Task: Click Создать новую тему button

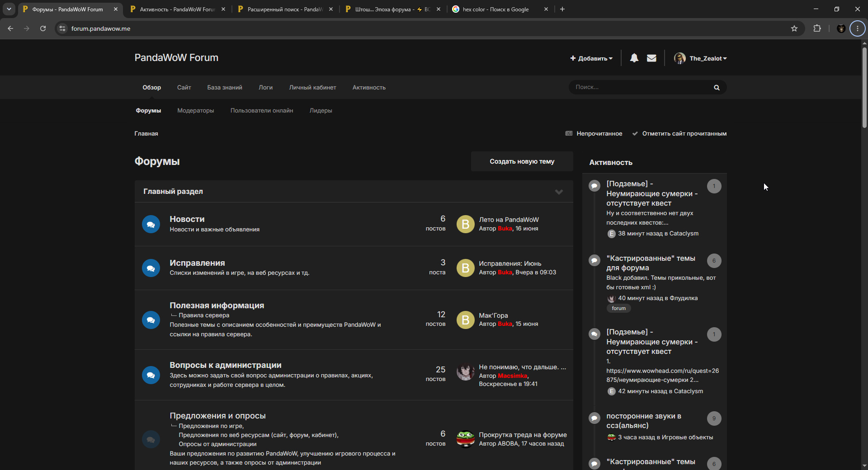Action: point(522,161)
